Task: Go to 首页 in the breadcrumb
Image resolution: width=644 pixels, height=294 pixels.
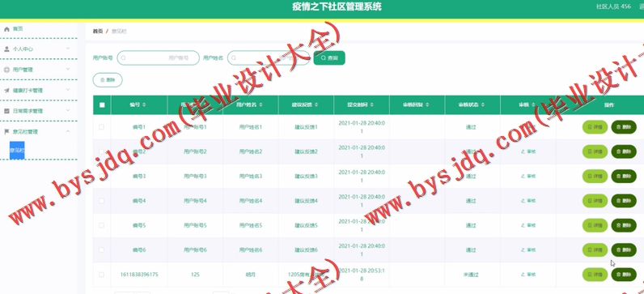Action: tap(98, 32)
